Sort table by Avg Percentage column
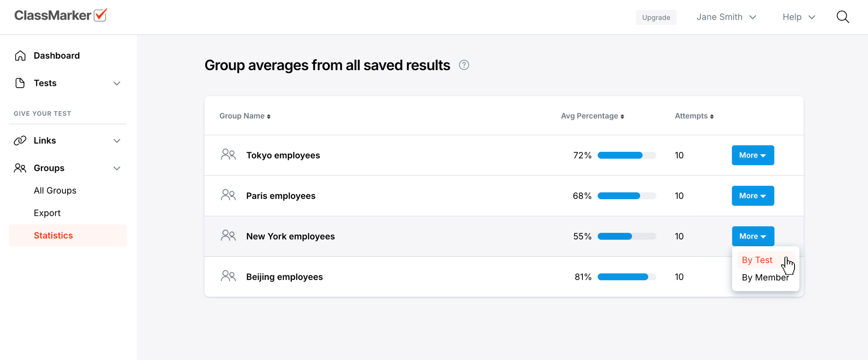The height and width of the screenshot is (360, 868). click(x=592, y=116)
